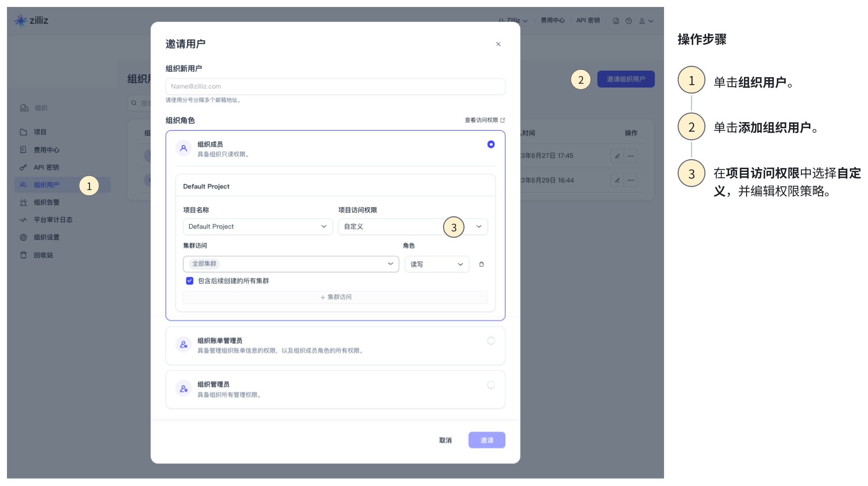
Task: Click the 查看访问权限 link
Action: coord(484,120)
